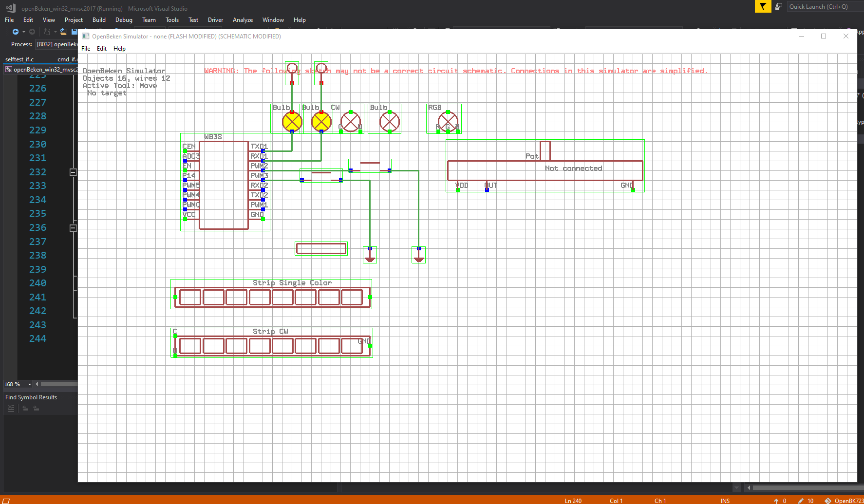Click line number 240 in the editor margin

pos(38,283)
